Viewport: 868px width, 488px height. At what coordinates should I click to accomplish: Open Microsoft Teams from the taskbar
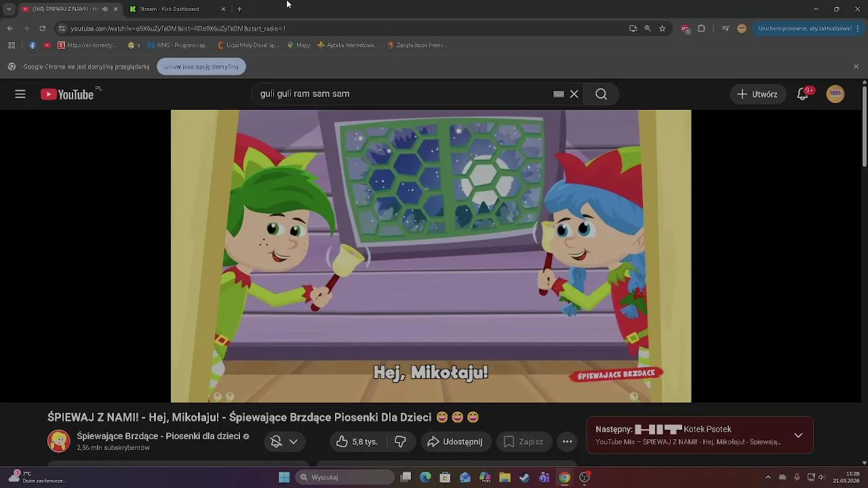[x=545, y=477]
